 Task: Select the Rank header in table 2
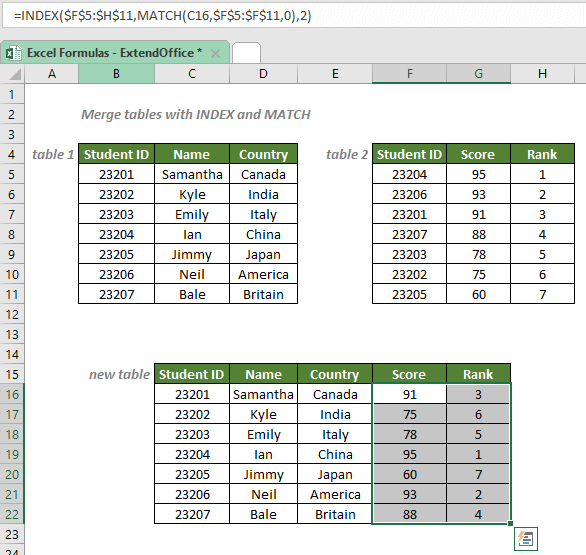(x=542, y=154)
